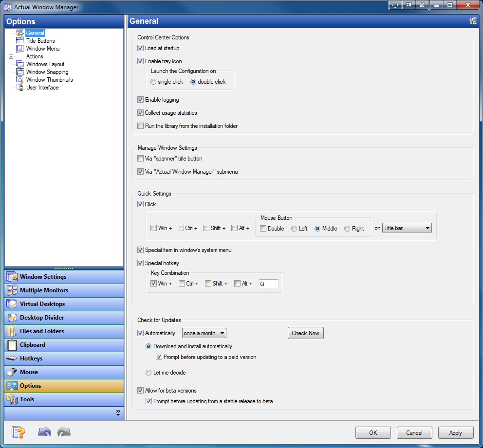Click the redo arrow icon
Screen dimensions: 483x448
point(64,432)
